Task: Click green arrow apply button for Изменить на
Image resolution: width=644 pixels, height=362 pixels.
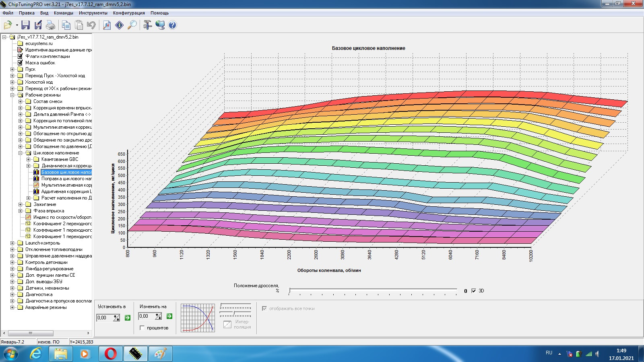Action: click(169, 316)
